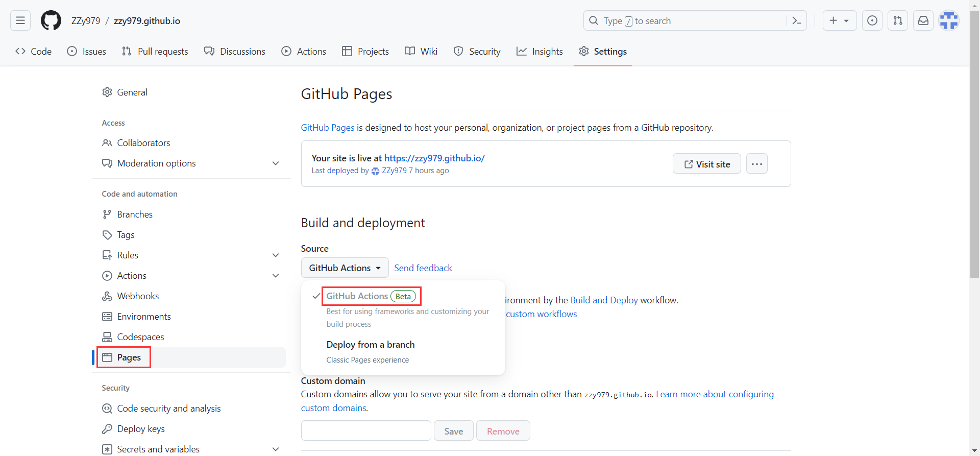Screen dimensions: 980x456
Task: Open the GitHub Pages documentation link
Action: click(x=328, y=128)
